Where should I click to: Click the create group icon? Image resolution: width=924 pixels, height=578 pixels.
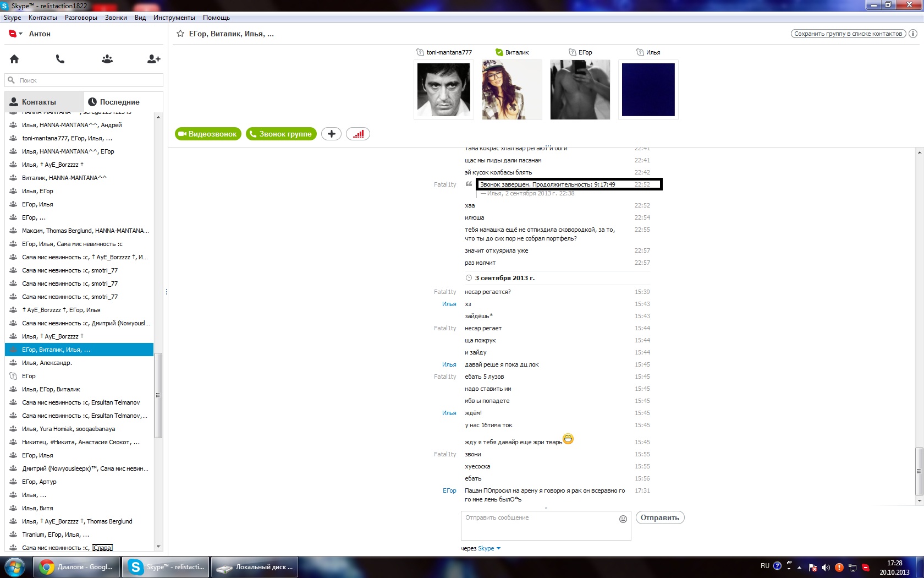point(107,59)
